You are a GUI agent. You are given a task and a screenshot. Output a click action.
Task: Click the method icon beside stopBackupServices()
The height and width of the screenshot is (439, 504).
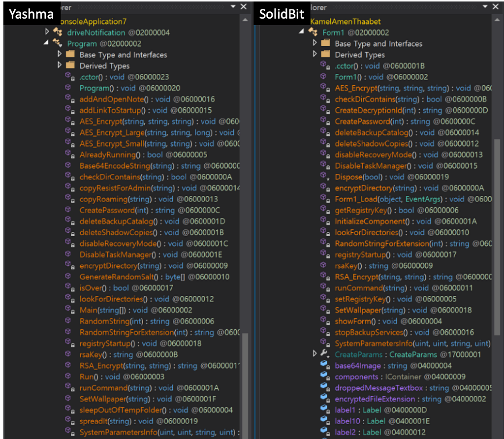point(325,332)
